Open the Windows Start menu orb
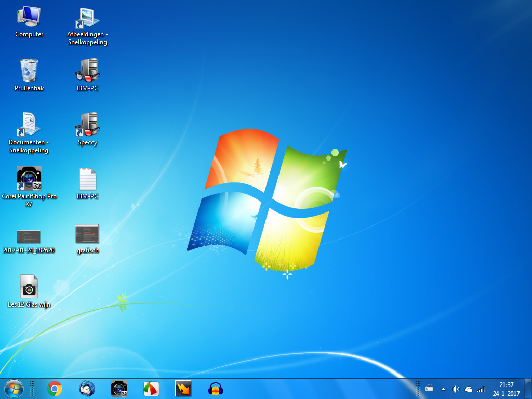The width and height of the screenshot is (532, 399). [14, 389]
